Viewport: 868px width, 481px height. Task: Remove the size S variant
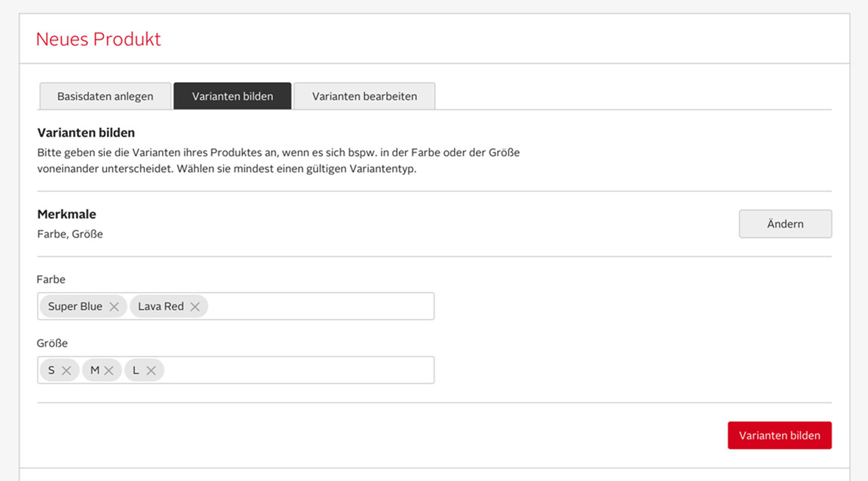(66, 370)
